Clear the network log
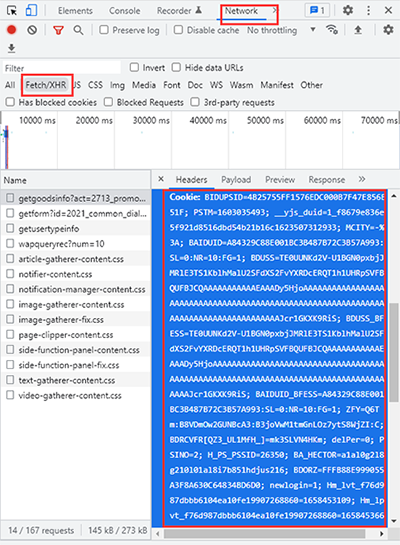Image resolution: width=400 pixels, height=545 pixels. (x=32, y=30)
